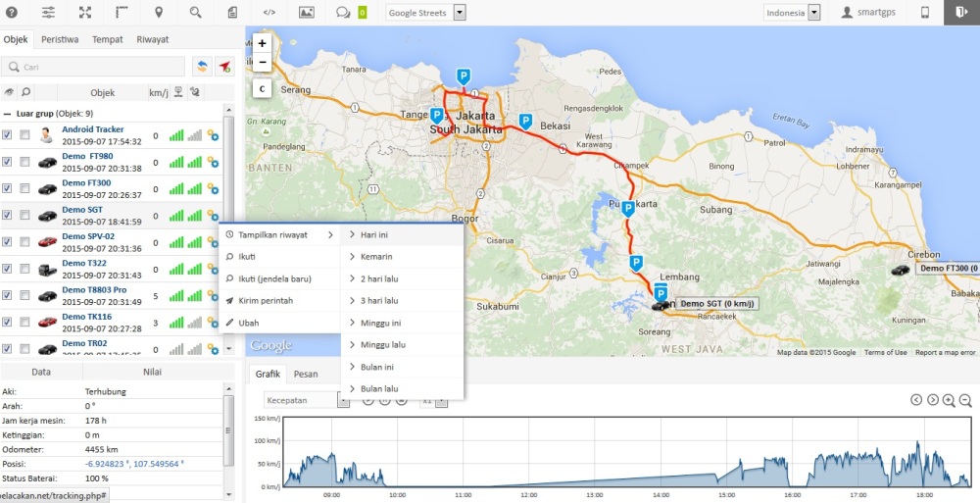Click the car icon at Demo FT300 label

[x=900, y=270]
